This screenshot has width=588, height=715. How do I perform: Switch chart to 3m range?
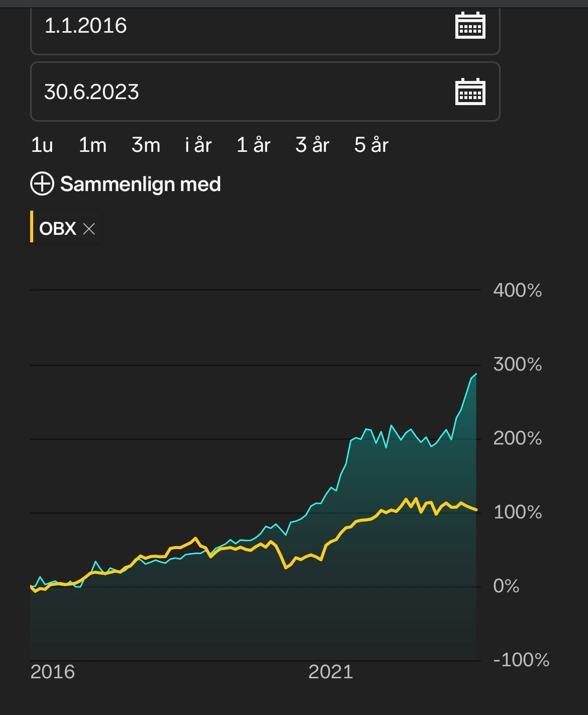146,145
